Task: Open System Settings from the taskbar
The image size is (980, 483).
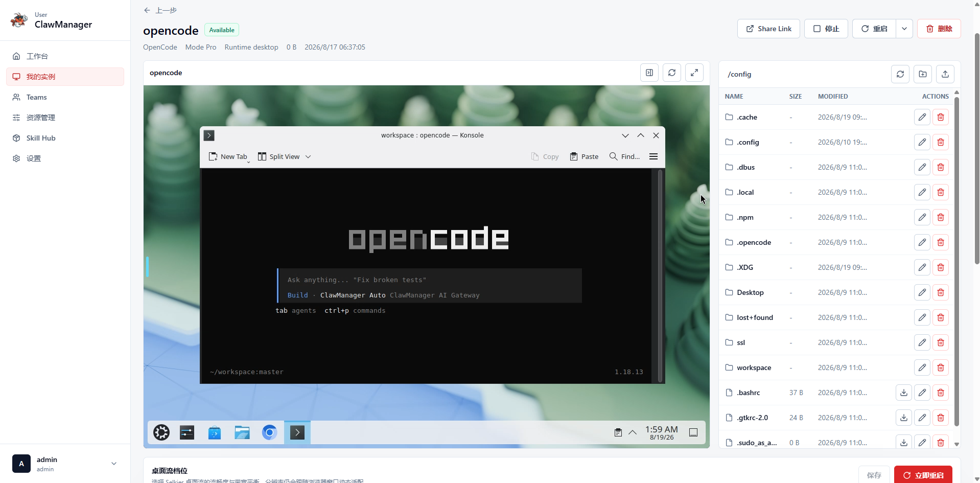Action: tap(187, 432)
